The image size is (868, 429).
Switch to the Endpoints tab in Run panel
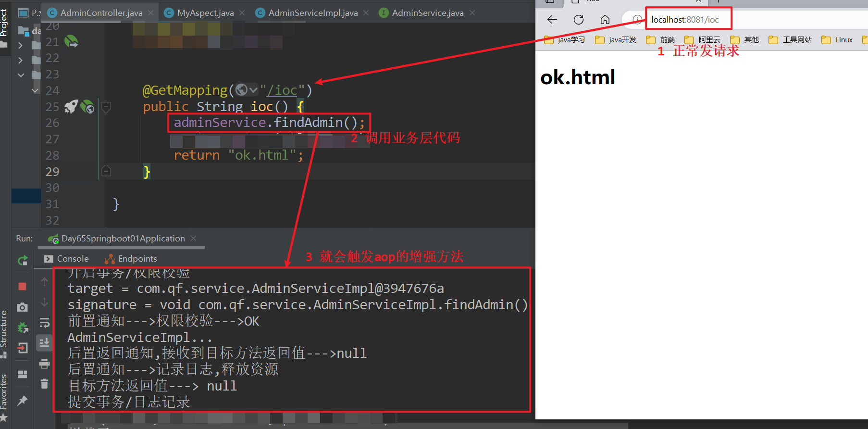point(131,259)
